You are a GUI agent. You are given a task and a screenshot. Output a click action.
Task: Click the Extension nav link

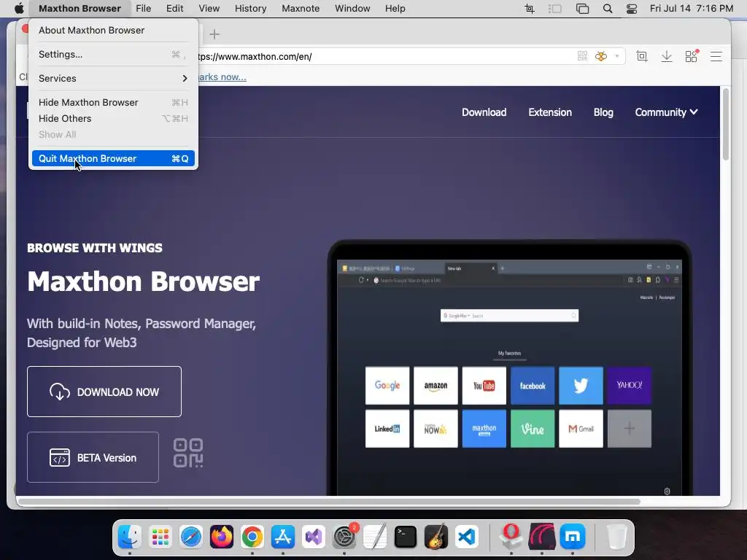[550, 112]
